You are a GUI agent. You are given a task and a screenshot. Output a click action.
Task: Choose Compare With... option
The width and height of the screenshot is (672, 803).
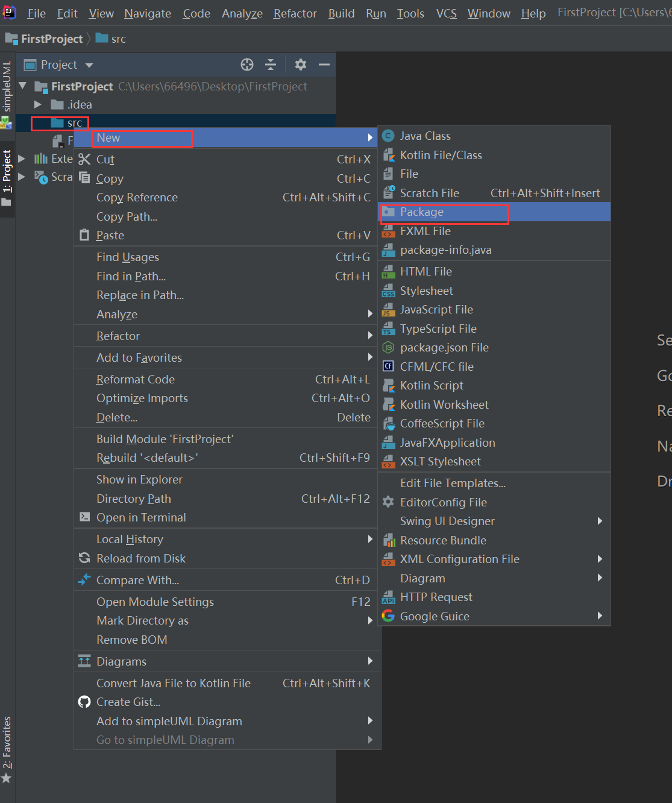point(227,580)
